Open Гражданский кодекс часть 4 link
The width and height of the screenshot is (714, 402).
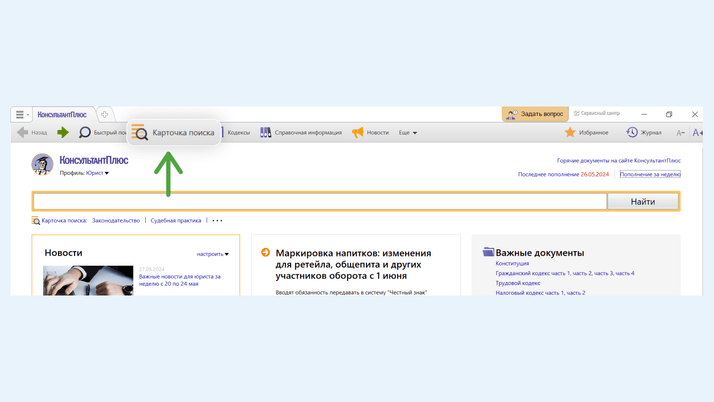click(626, 273)
